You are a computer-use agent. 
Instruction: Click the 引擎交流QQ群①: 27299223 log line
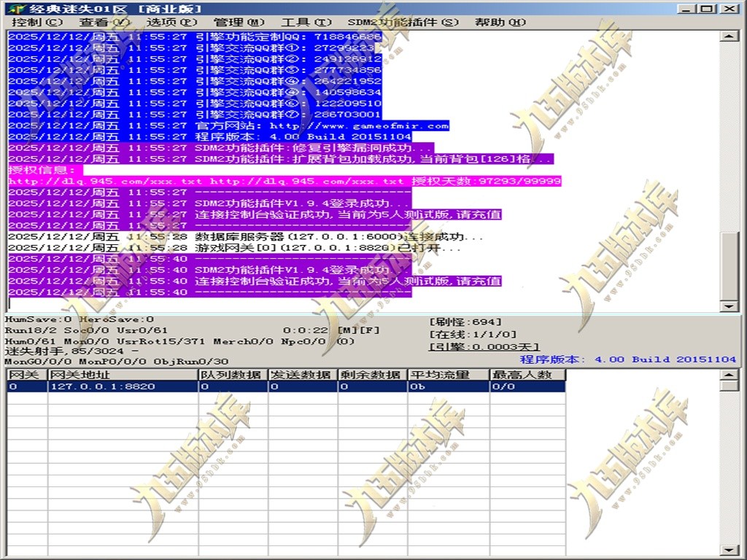click(192, 48)
